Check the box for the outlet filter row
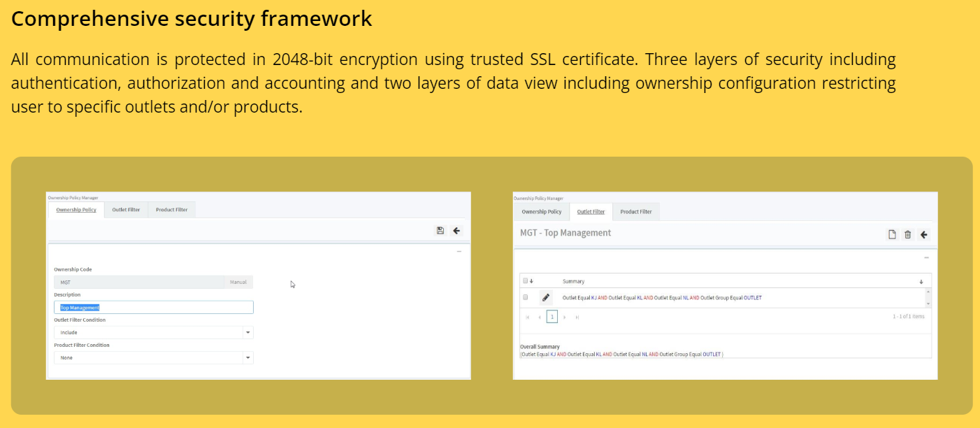980x428 pixels. coord(526,297)
